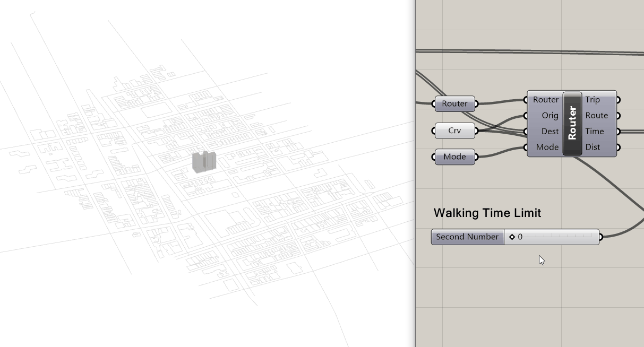
Task: Click the Dist output of Router component
Action: click(x=593, y=148)
